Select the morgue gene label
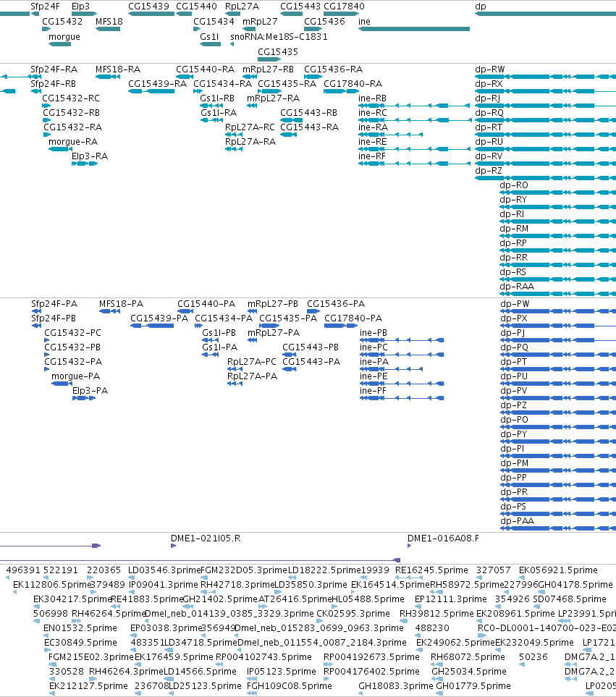The image size is (616, 697). coord(64,36)
